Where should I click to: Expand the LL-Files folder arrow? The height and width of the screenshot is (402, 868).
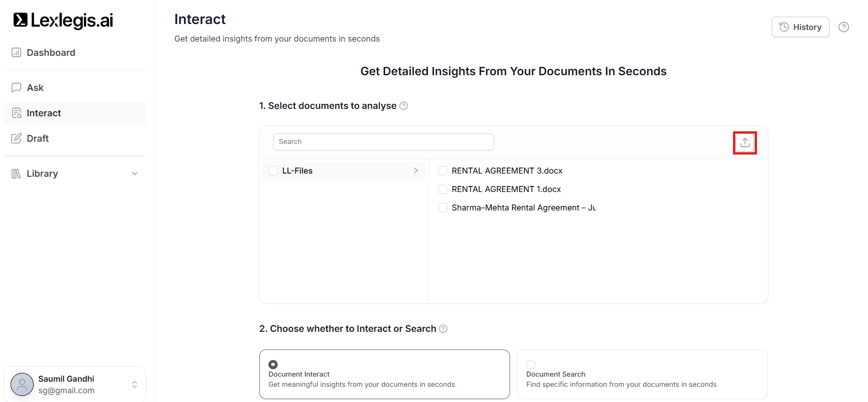[x=416, y=171]
